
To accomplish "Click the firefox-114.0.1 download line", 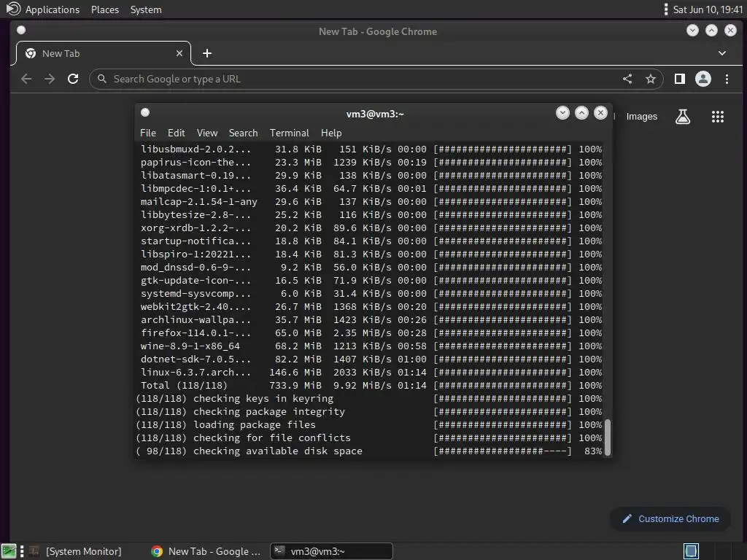I will point(371,332).
